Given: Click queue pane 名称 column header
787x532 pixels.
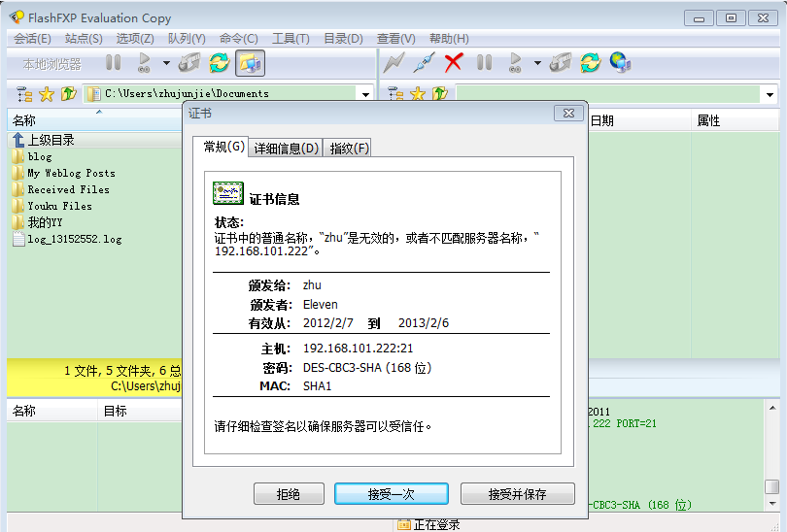Looking at the screenshot, I should pos(51,412).
